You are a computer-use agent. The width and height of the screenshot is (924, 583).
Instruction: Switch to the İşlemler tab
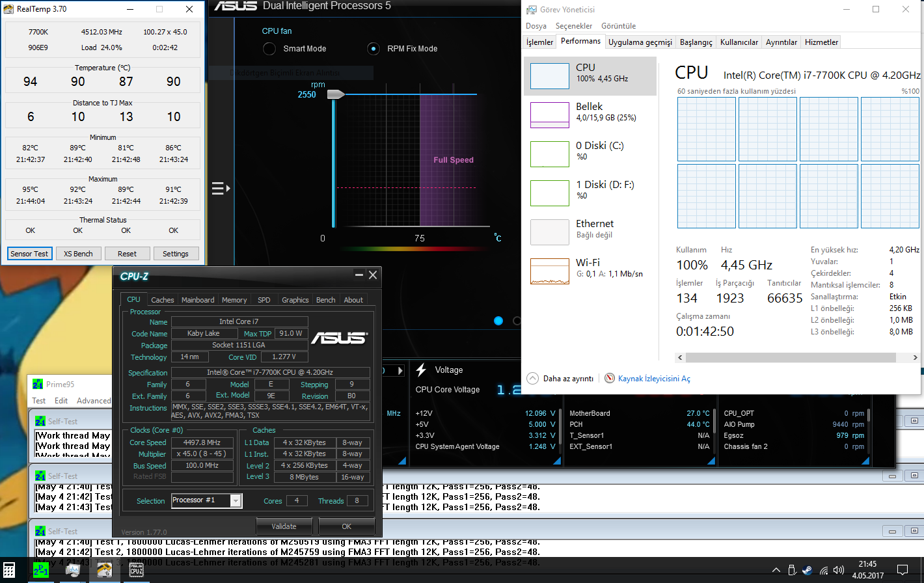coord(540,42)
